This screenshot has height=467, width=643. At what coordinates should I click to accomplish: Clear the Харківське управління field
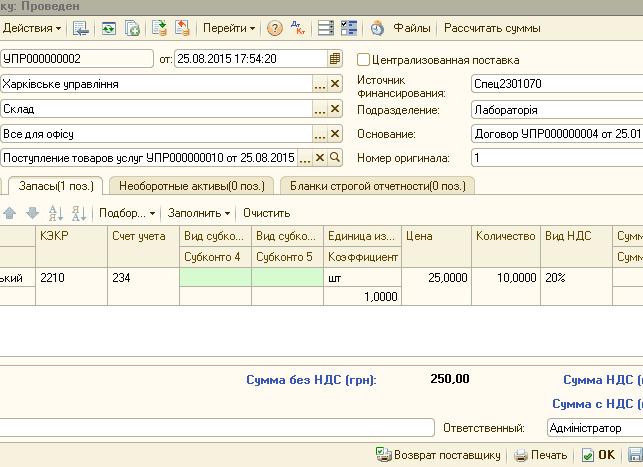(335, 84)
